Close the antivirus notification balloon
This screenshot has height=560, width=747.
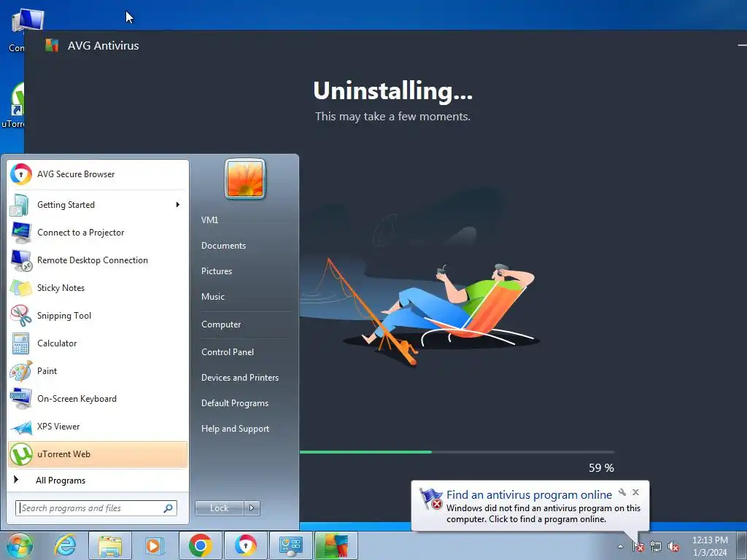pyautogui.click(x=635, y=492)
